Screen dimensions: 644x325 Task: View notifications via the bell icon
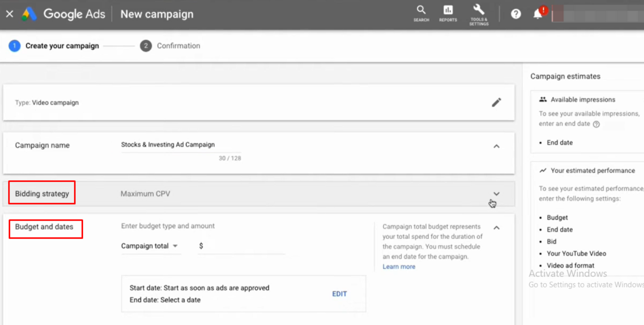[x=537, y=14]
